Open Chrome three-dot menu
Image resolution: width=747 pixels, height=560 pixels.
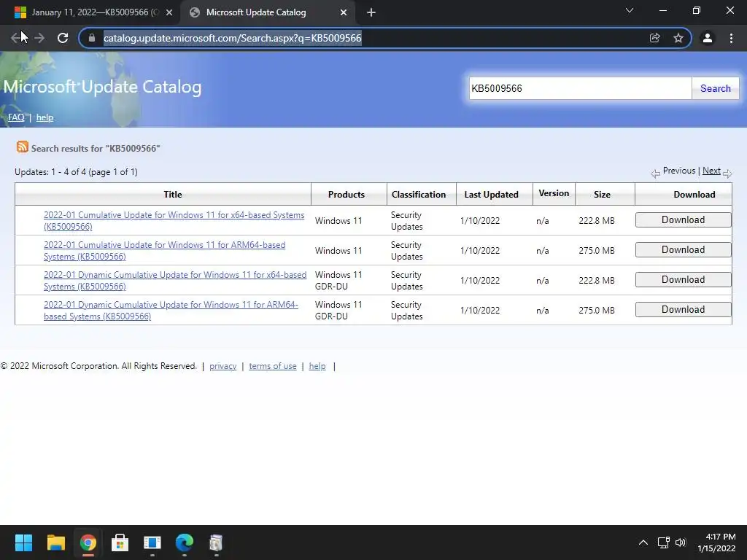click(x=731, y=38)
